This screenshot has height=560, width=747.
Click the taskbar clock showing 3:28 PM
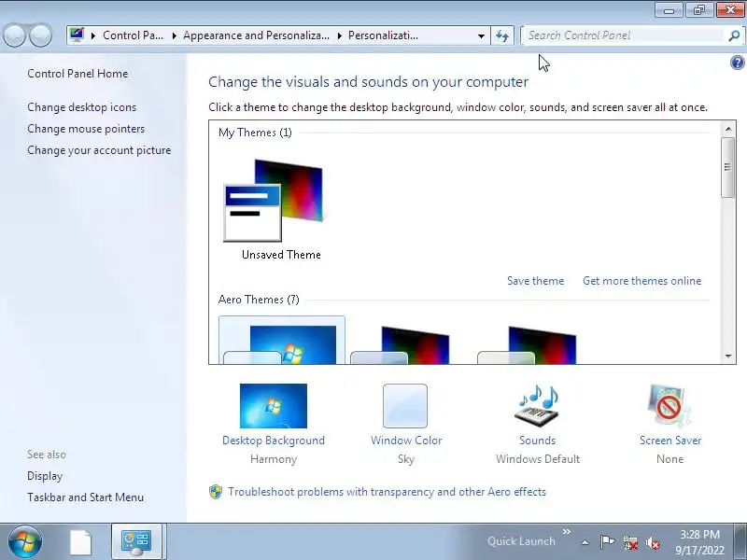click(699, 542)
